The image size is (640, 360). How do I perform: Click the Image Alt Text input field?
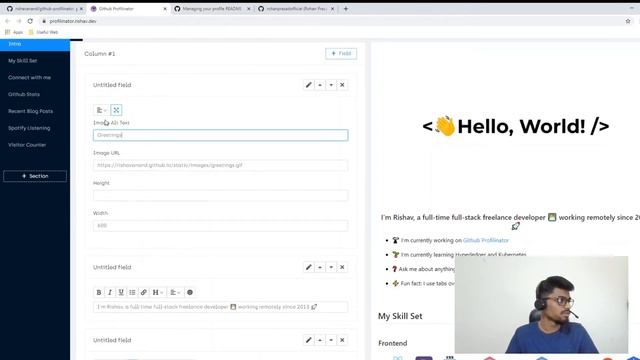[220, 135]
